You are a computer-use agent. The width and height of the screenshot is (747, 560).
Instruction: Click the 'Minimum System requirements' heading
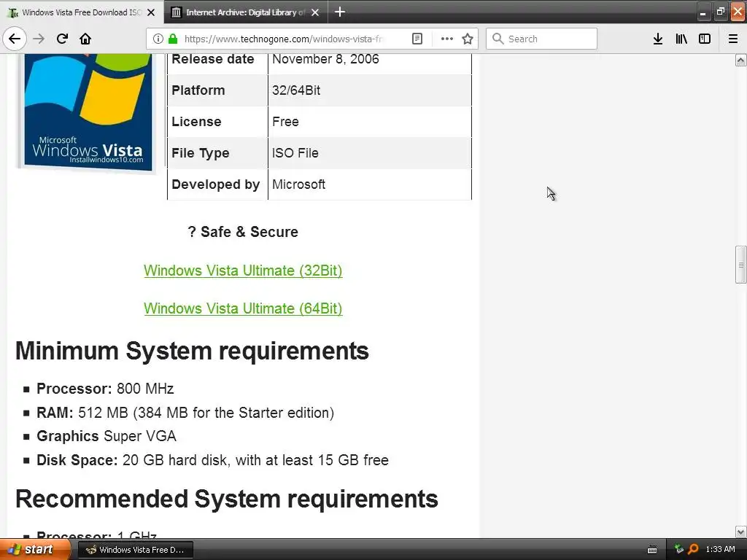click(x=192, y=351)
